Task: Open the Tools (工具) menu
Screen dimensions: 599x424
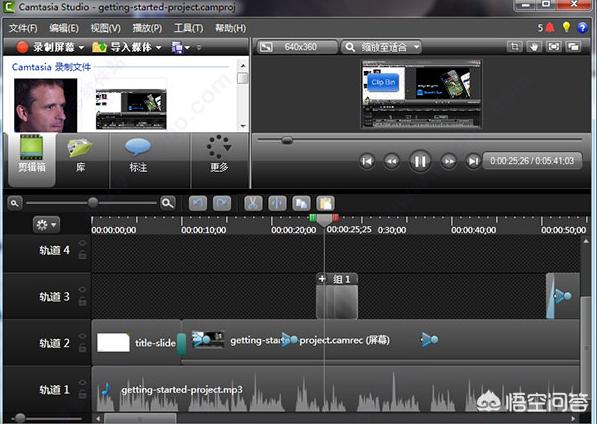Action: click(x=188, y=28)
